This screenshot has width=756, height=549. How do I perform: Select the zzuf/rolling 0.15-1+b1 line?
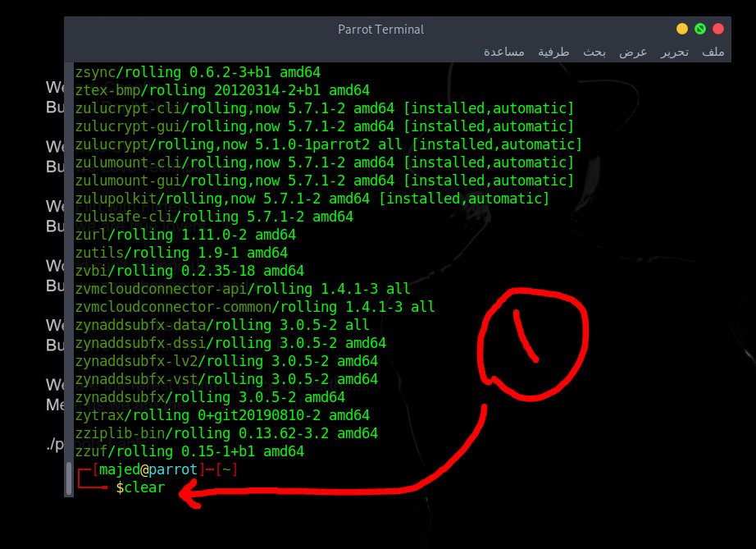coord(189,451)
